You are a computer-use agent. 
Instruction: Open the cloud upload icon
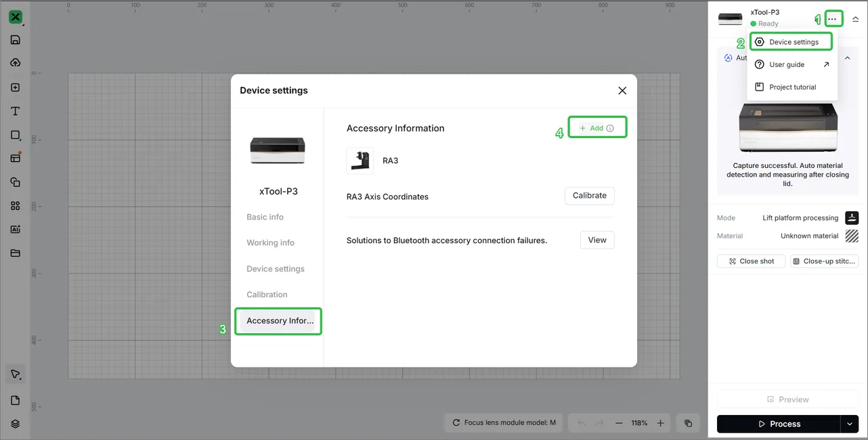16,63
